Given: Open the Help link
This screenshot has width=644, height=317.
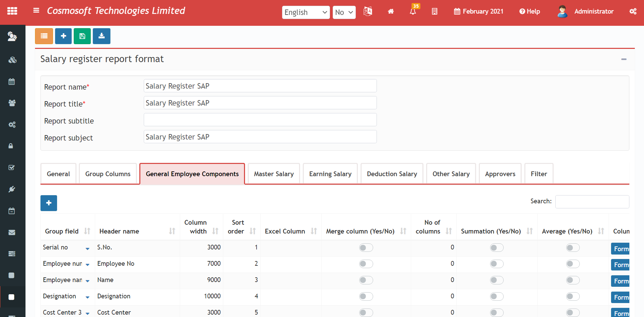Looking at the screenshot, I should click(x=529, y=12).
